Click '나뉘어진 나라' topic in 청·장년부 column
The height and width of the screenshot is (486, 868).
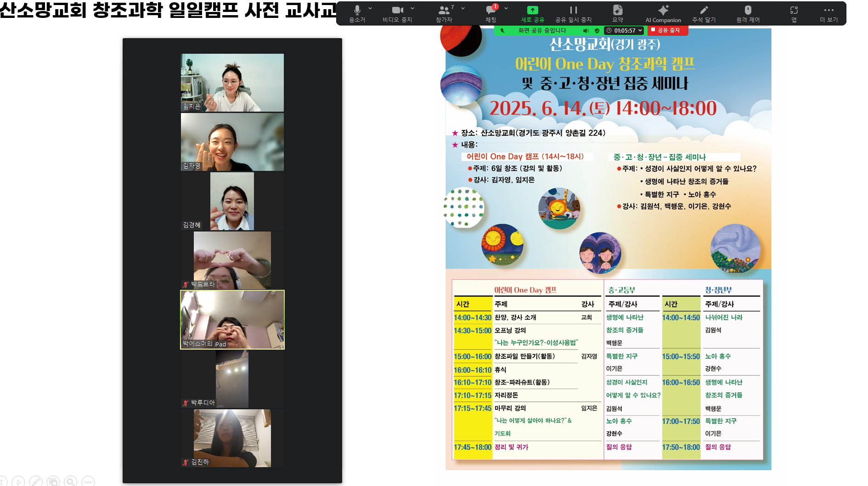724,317
